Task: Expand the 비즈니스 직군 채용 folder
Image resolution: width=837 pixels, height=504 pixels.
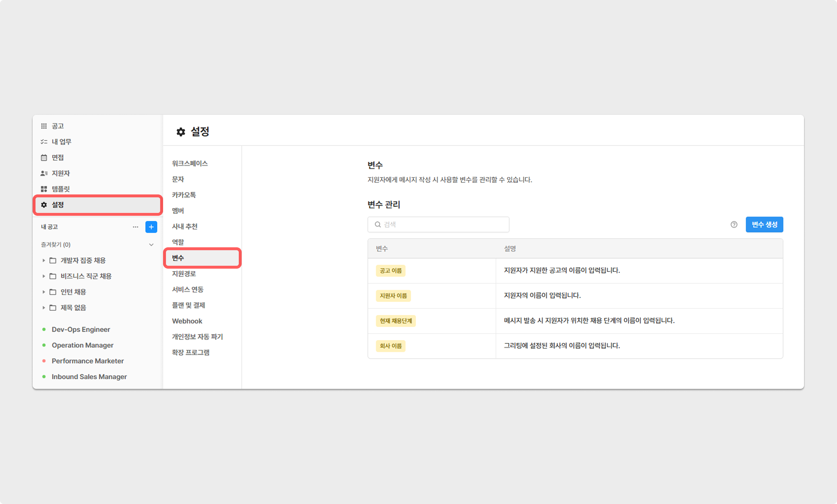Action: tap(44, 276)
